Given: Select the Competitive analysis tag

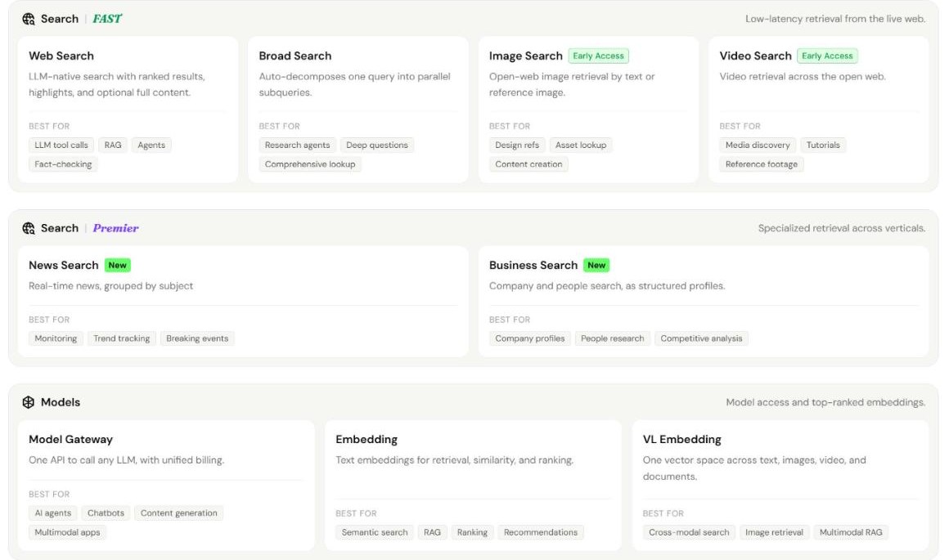Looking at the screenshot, I should 701,338.
